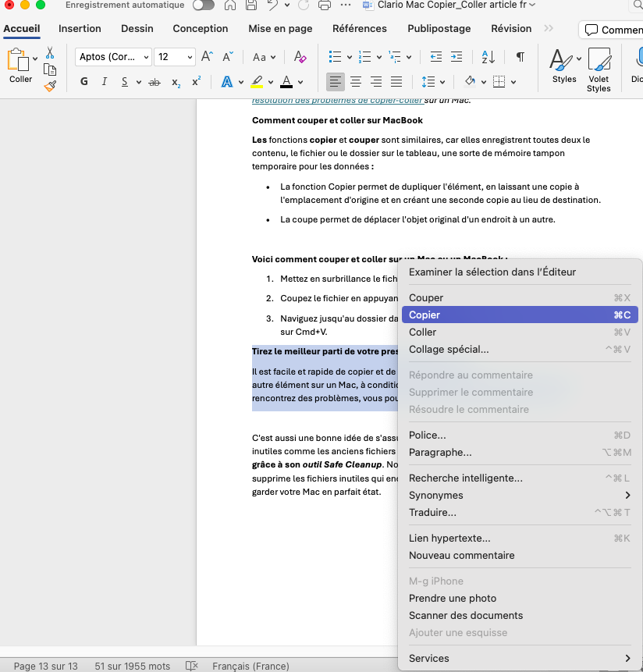Choose Copier in the context menu
This screenshot has width=643, height=672.
coord(520,315)
